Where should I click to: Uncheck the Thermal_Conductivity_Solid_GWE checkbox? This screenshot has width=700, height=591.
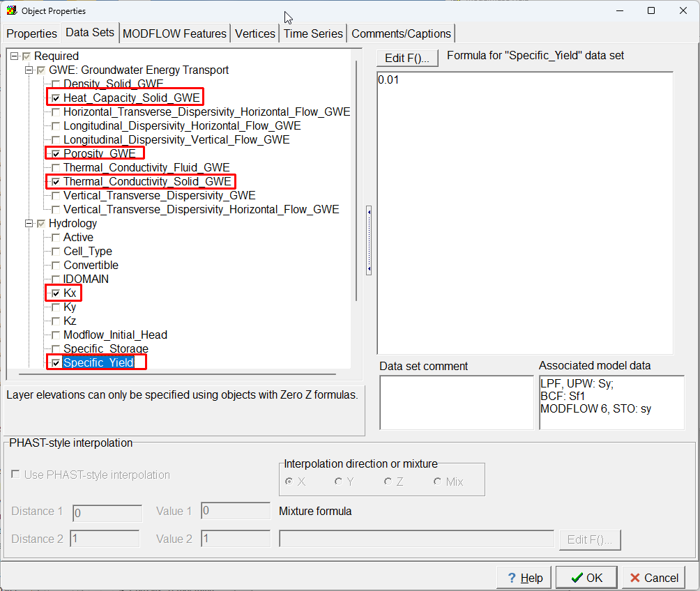(x=56, y=182)
